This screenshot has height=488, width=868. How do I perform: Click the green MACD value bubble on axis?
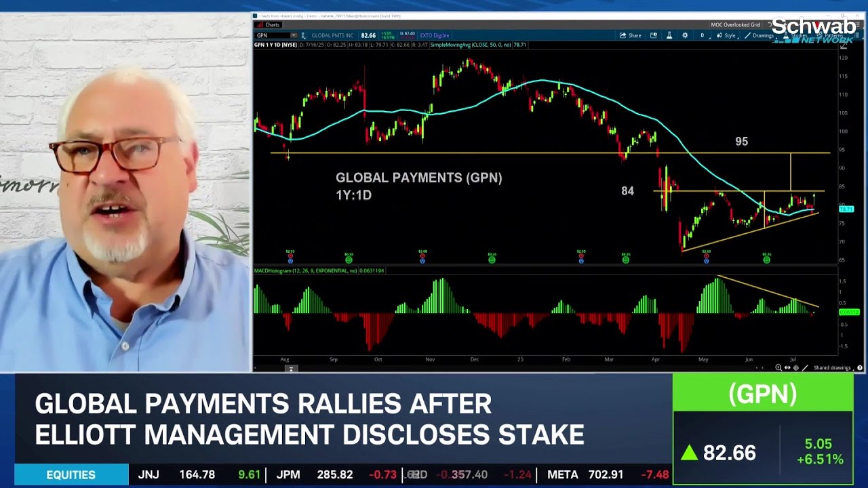coord(849,312)
